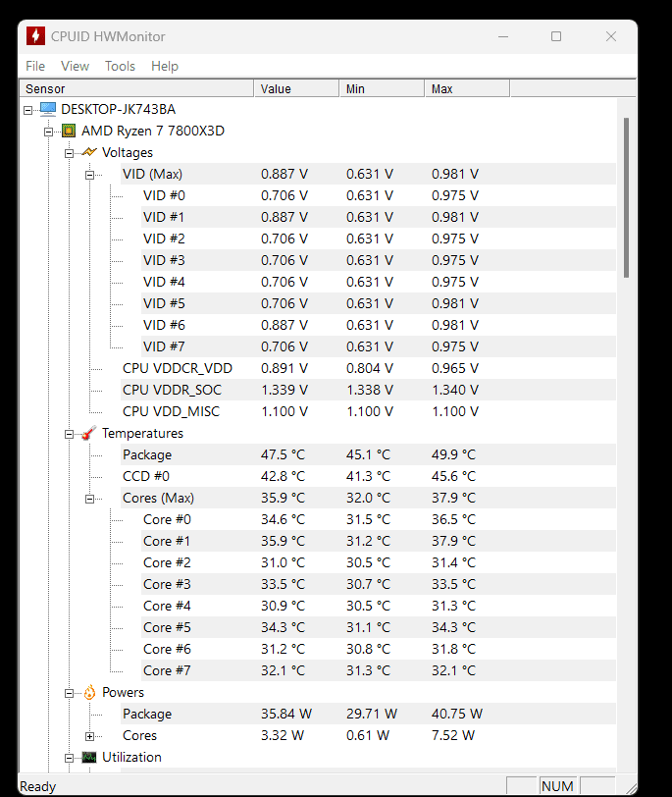Collapse the Cores (Max) temperature group
The image size is (672, 797).
(89, 500)
